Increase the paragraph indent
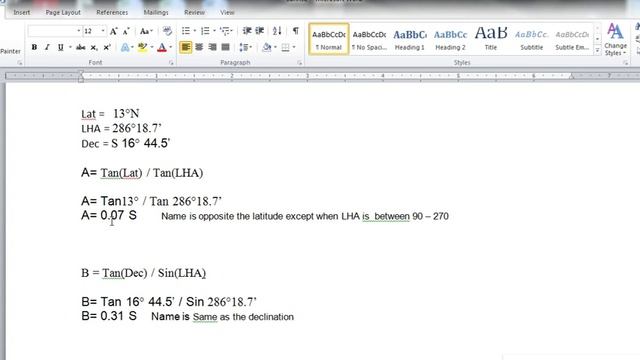Viewport: 640px width, 360px height. 260,31
